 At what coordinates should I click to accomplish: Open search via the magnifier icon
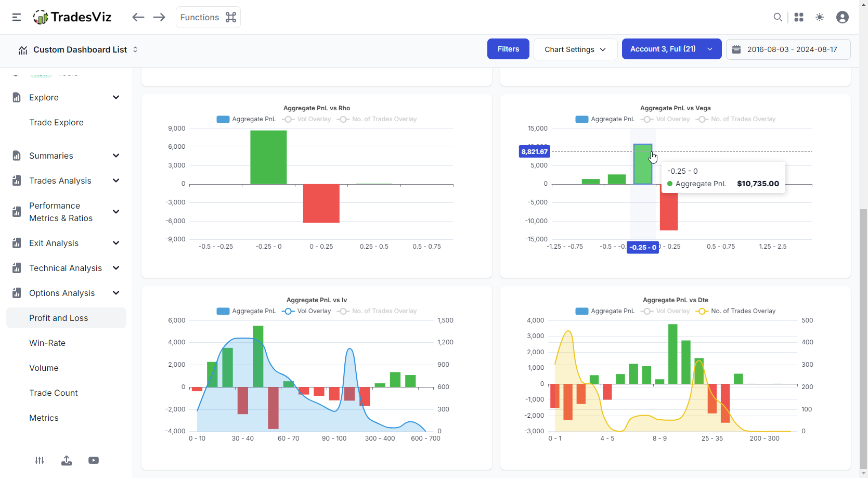pos(778,17)
